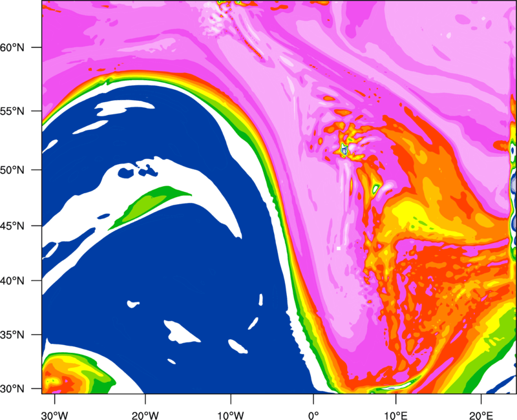The width and height of the screenshot is (517, 420).
Task: Click the small white square marker near 43°N
Action: 339,248
